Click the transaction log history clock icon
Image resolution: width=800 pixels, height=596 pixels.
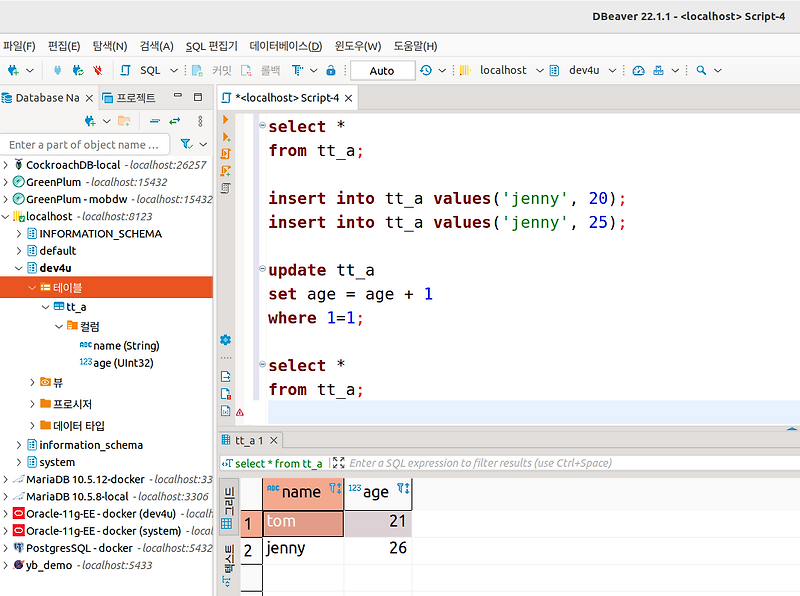(x=426, y=70)
